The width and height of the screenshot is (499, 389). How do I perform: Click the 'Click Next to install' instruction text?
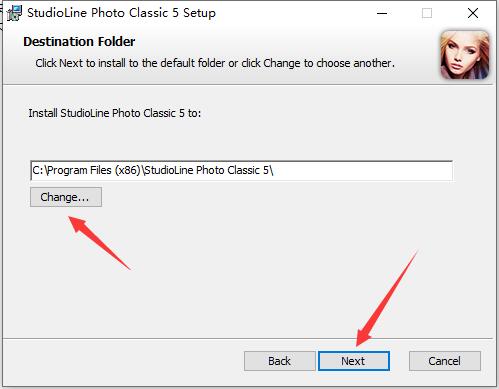[x=215, y=63]
